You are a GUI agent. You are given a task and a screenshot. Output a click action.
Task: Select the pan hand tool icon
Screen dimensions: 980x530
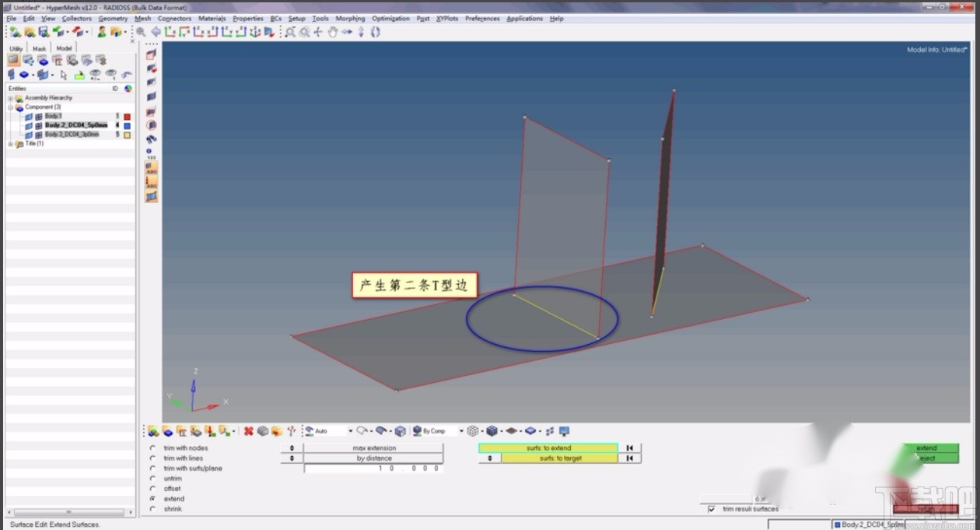point(333,32)
